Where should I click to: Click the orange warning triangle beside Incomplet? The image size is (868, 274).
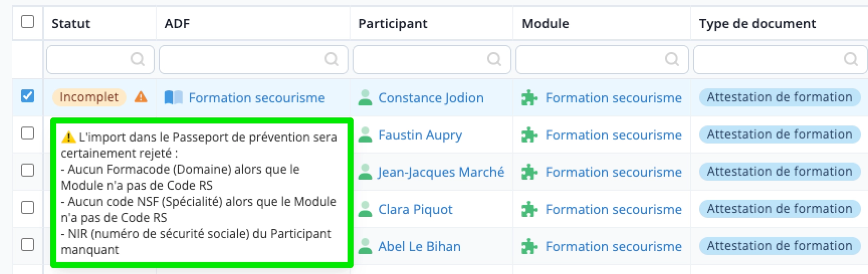click(141, 97)
